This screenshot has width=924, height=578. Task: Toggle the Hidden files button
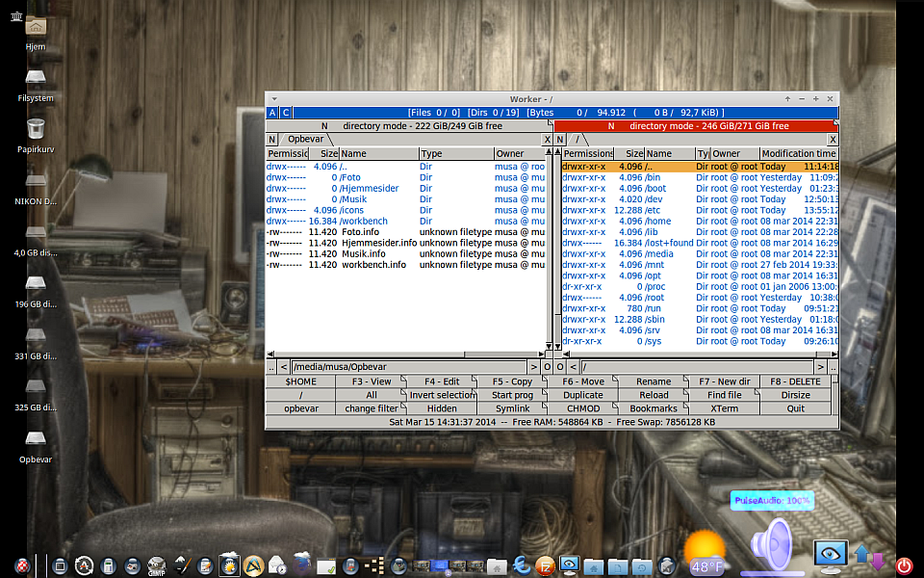coord(442,408)
